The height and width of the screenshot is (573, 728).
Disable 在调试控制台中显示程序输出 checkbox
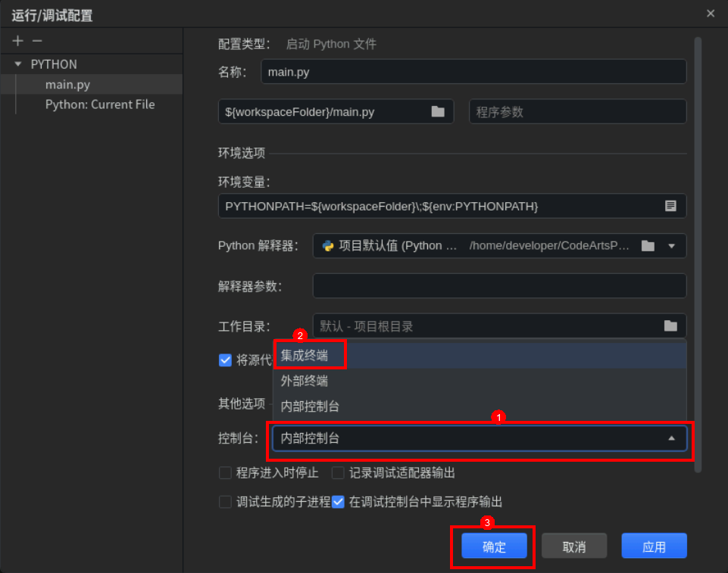click(338, 502)
